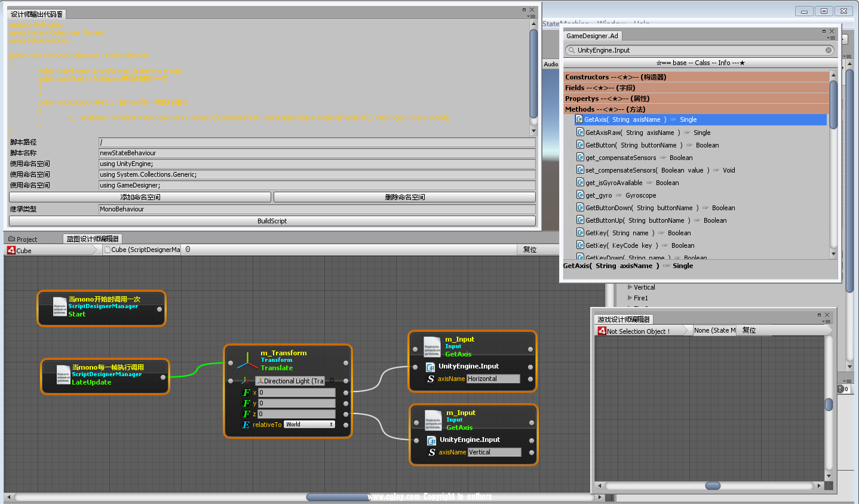Click the Start node script icon
Image resolution: width=859 pixels, height=504 pixels.
pos(60,307)
